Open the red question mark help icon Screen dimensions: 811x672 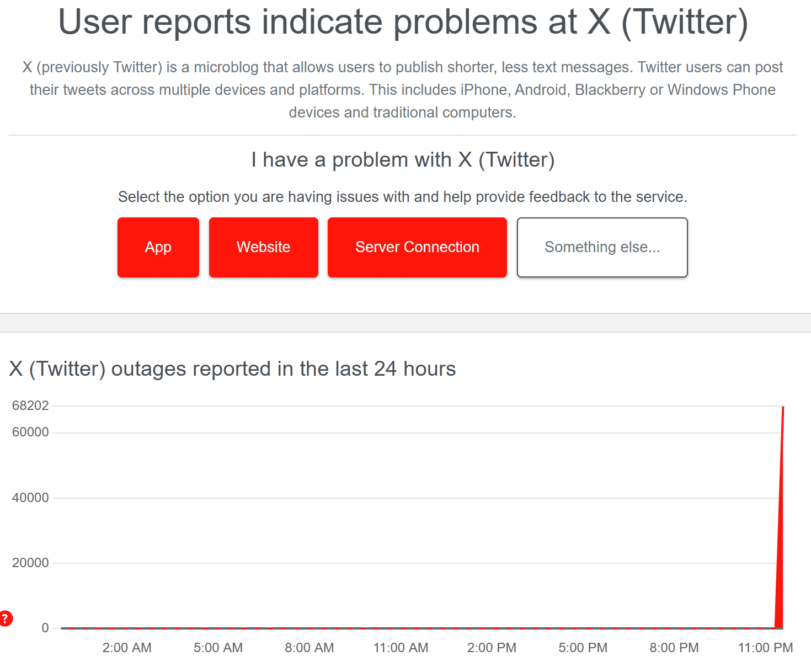(5, 618)
